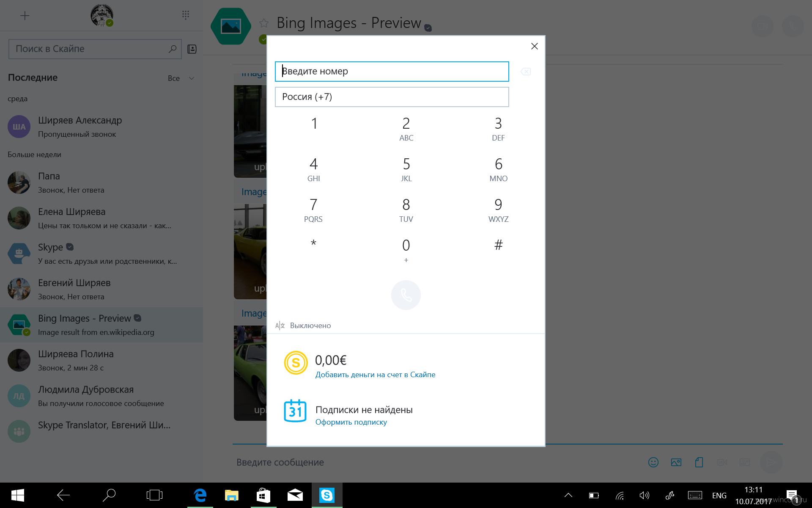Attach a picture in message bar
This screenshot has width=812, height=508.
pyautogui.click(x=676, y=462)
